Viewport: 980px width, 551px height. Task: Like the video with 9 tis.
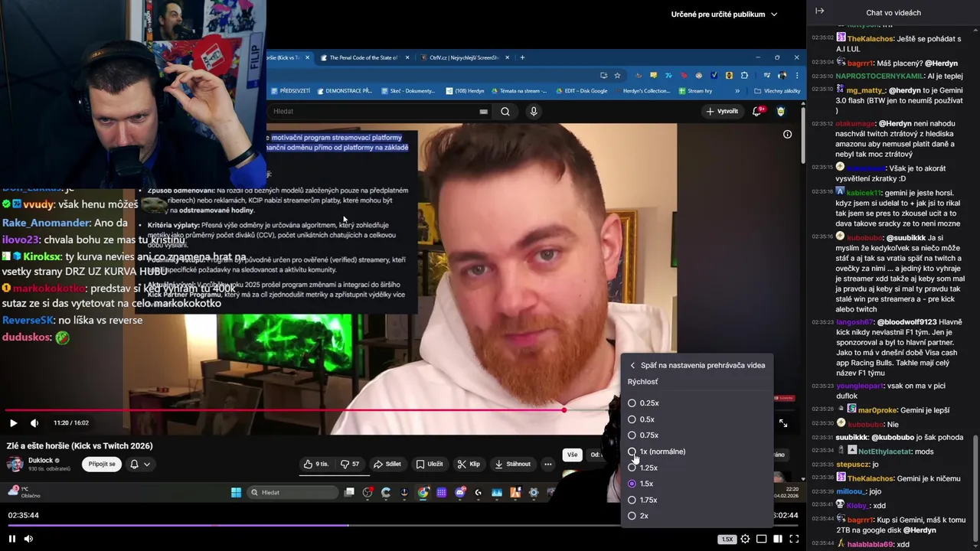tap(316, 464)
